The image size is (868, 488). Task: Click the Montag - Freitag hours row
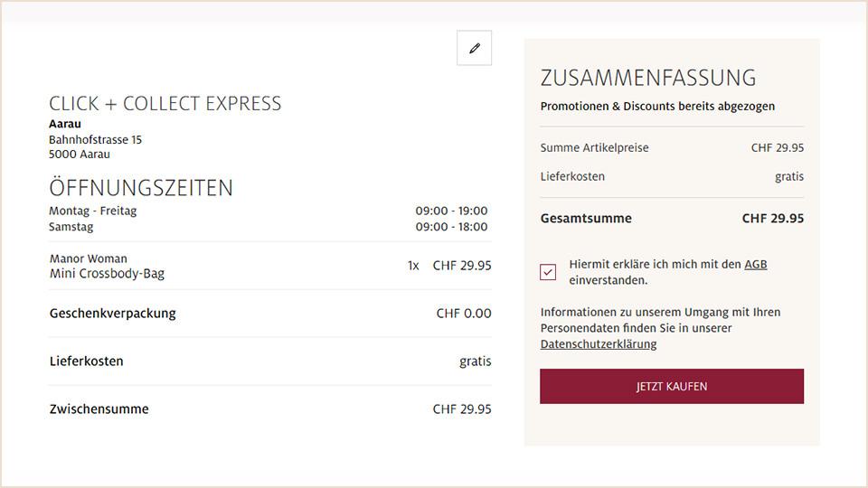tap(92, 211)
